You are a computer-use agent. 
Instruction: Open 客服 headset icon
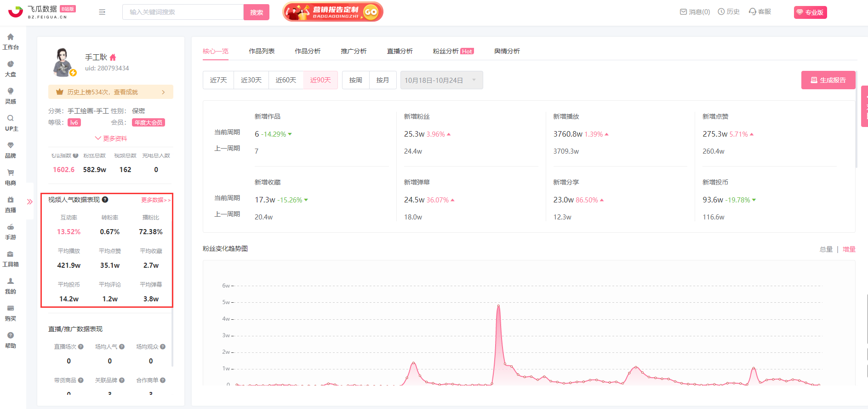coord(752,12)
